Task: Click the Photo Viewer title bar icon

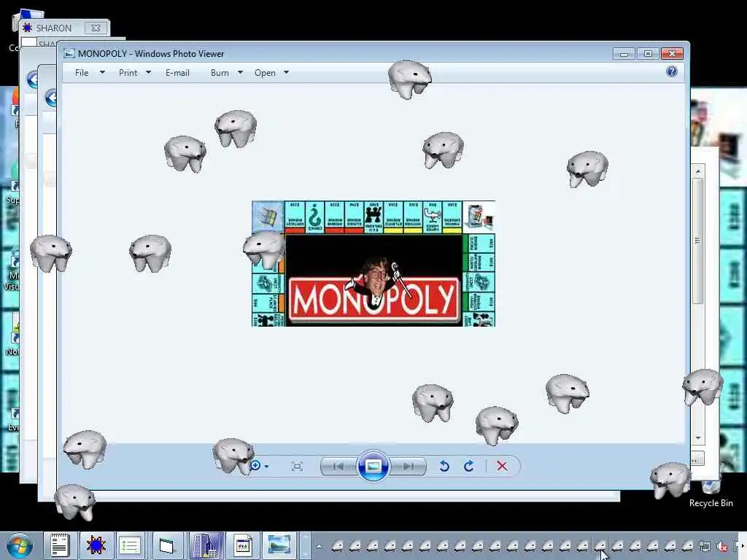Action: 69,53
